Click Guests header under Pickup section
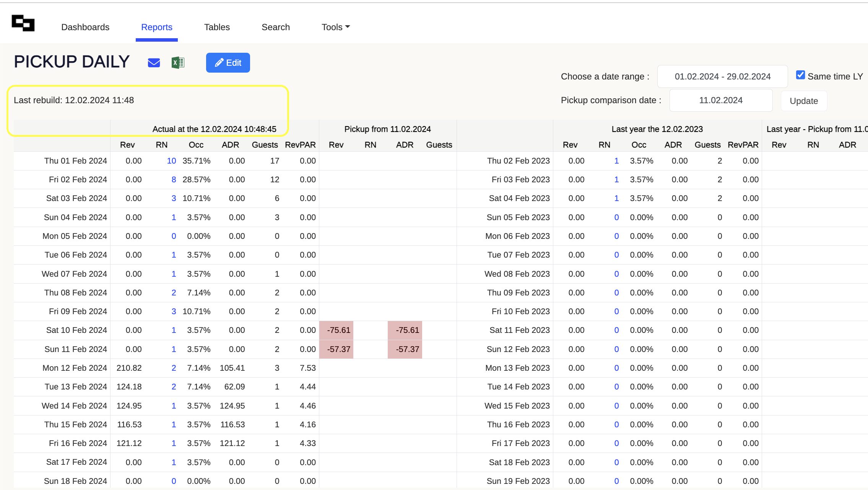The height and width of the screenshot is (490, 868). click(x=439, y=145)
